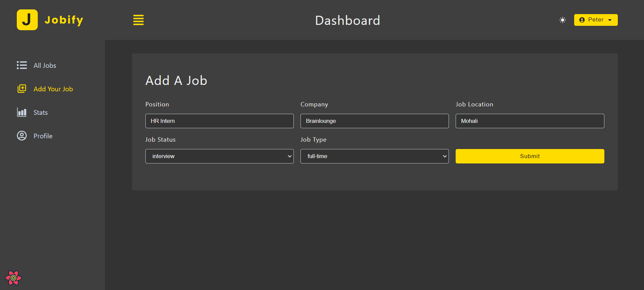Expand the Job Type dropdown showing full-time
The width and height of the screenshot is (644, 290).
click(x=375, y=156)
